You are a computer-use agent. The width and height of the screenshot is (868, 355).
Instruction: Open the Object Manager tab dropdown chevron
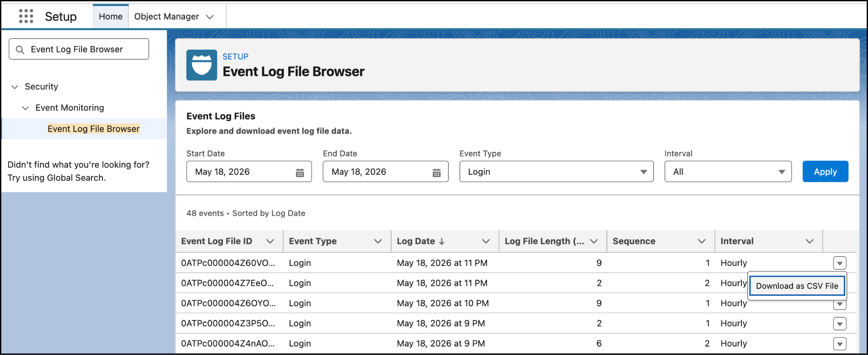(210, 17)
